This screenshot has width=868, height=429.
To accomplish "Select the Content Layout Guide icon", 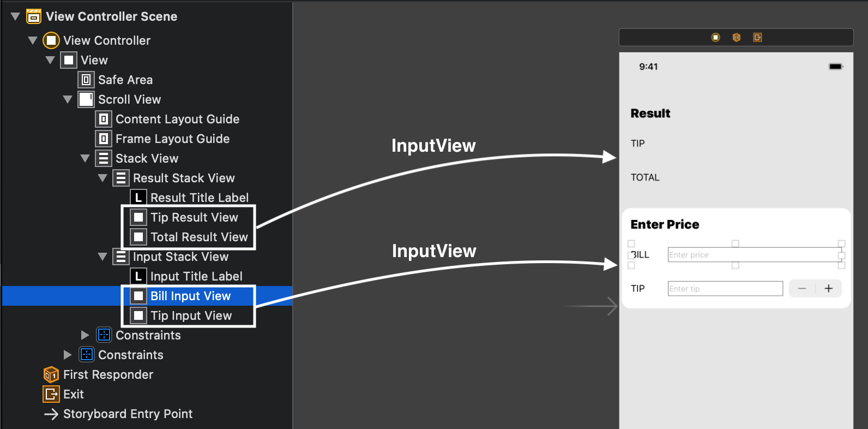I will (104, 119).
